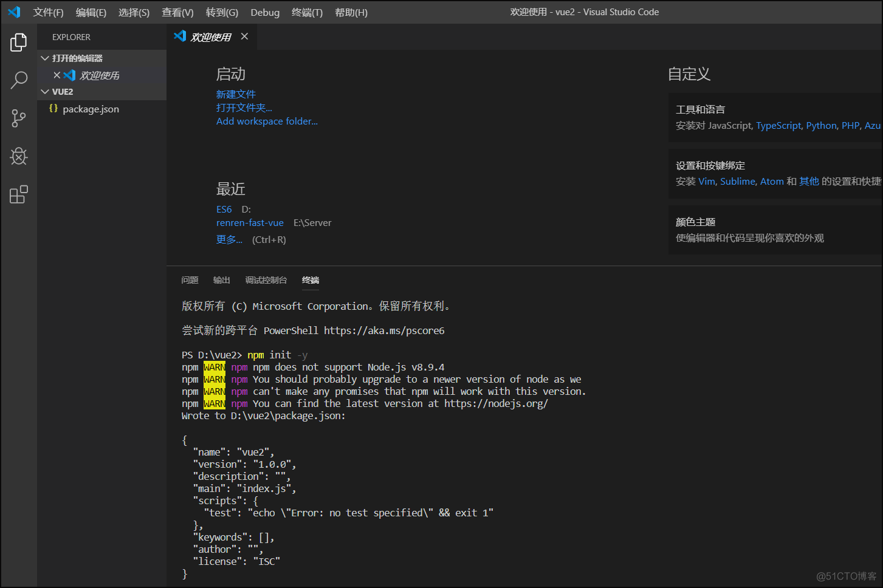Click 'Wrote to D:\vue2\package.json:' terminal line
Screen dimensions: 883x588
(263, 415)
